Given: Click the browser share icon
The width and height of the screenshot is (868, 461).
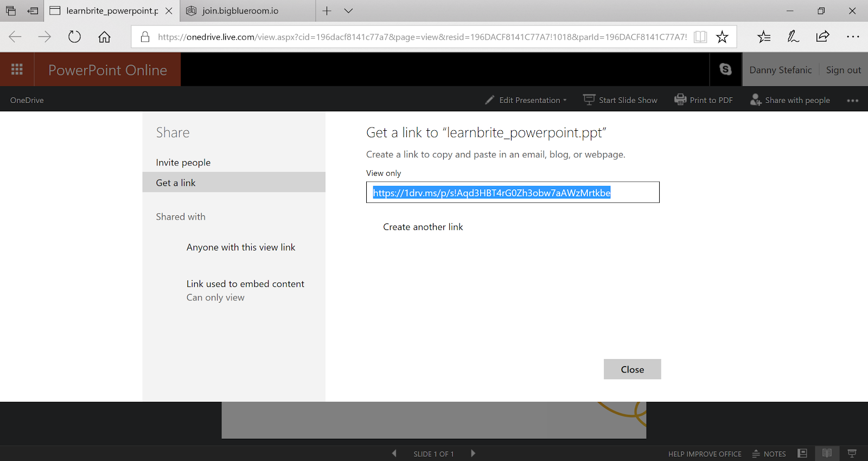Looking at the screenshot, I should (x=822, y=37).
